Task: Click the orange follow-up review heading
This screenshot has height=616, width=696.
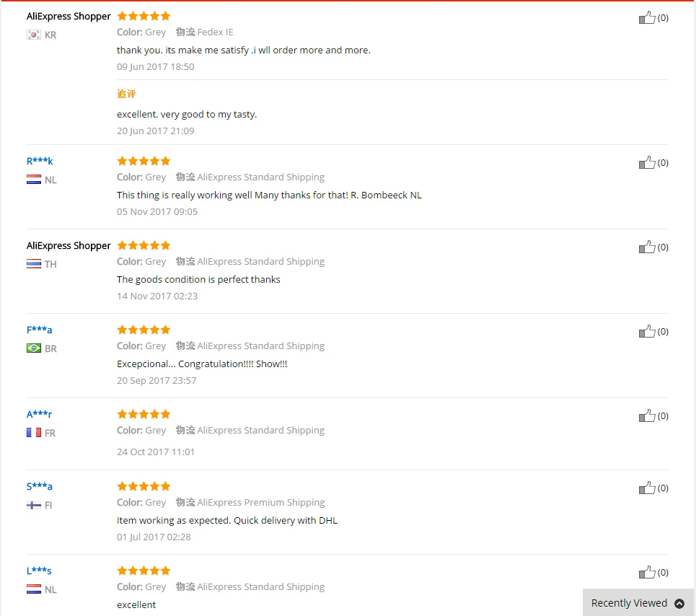Action: [126, 94]
